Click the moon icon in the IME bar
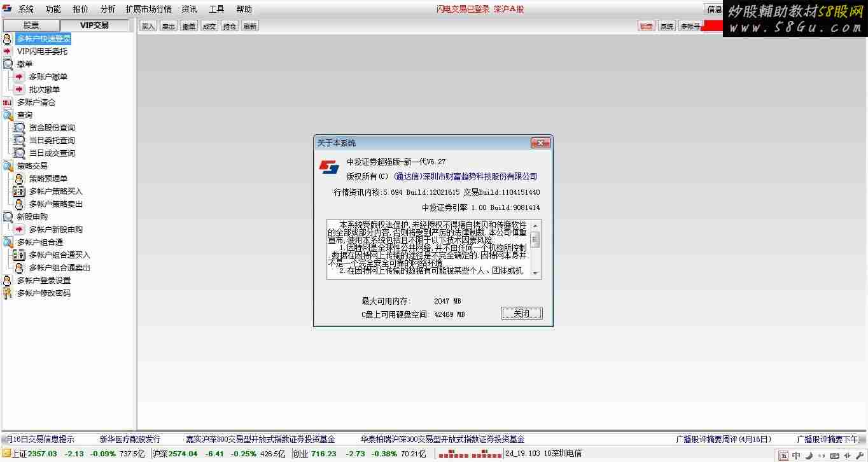Screen dimensions: 868x462 pos(809,456)
